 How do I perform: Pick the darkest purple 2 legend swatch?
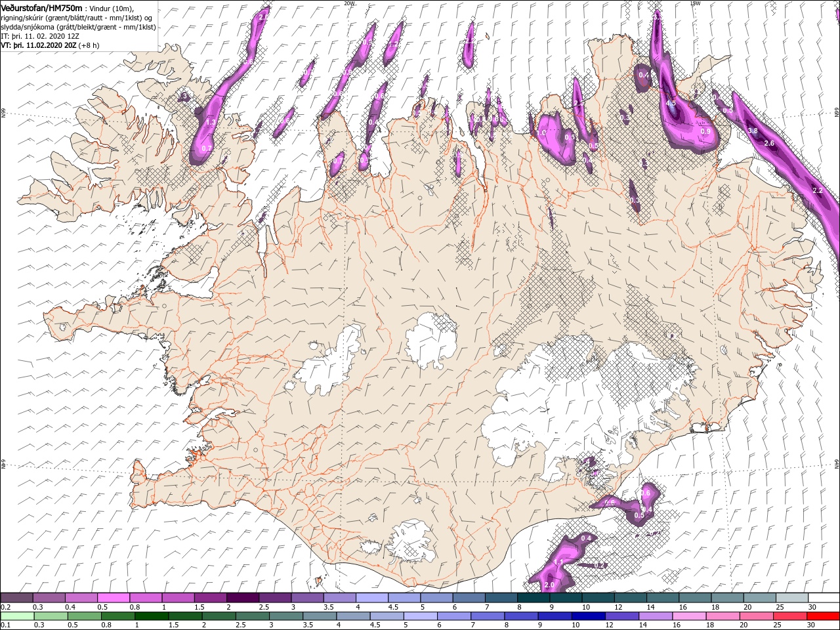[241, 598]
